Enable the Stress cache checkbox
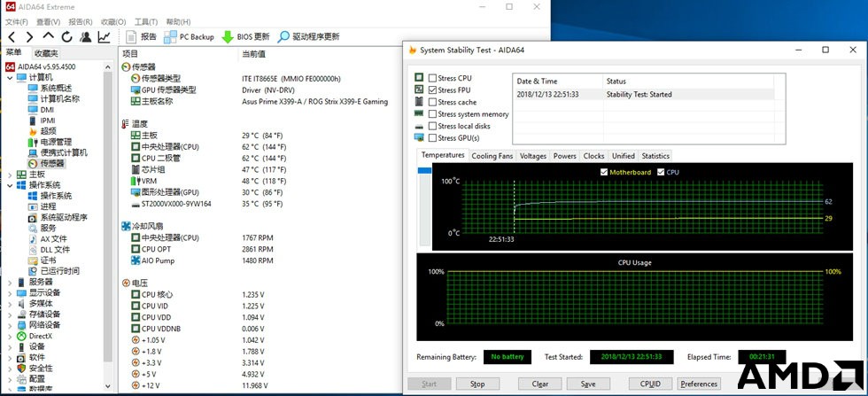 tap(432, 102)
